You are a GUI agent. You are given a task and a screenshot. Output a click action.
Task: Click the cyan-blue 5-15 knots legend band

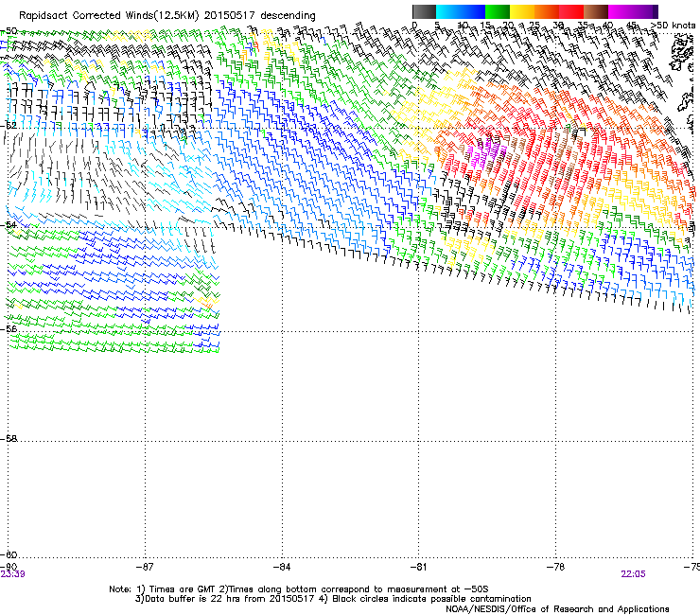click(461, 11)
